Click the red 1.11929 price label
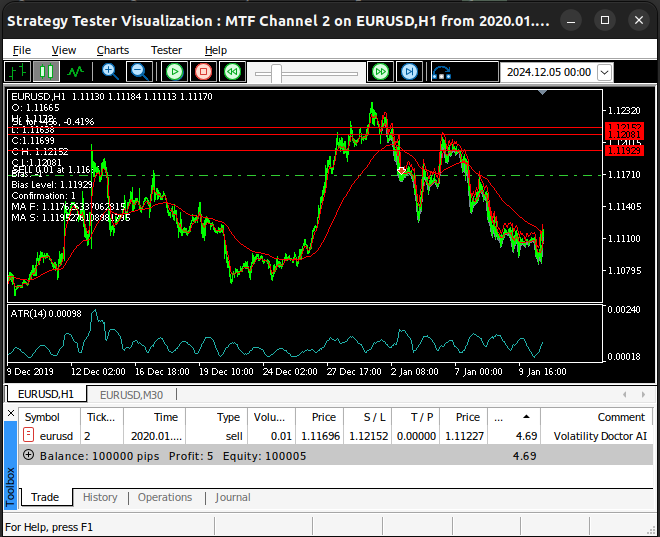Screen dimensions: 660x537 (624, 150)
